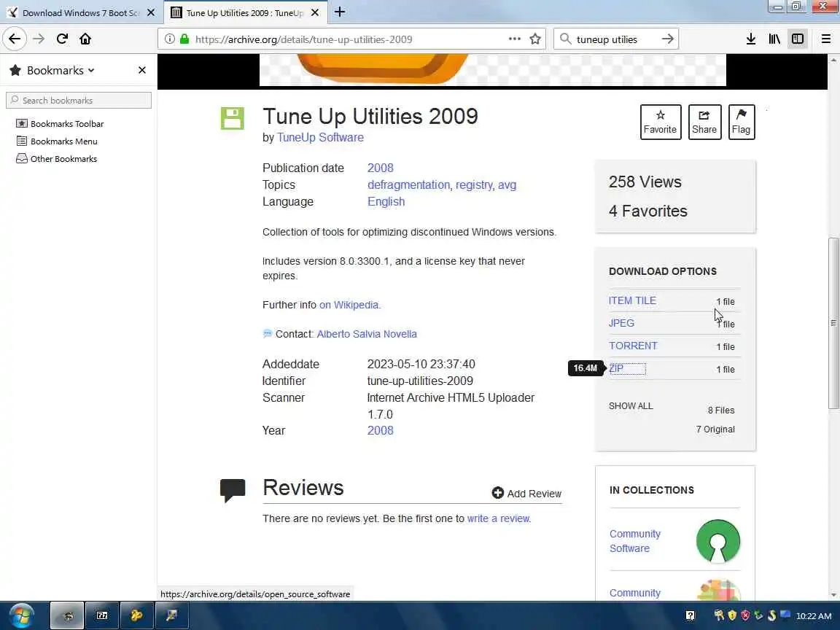This screenshot has width=840, height=630.
Task: Click the browser forward arrow
Action: (39, 39)
